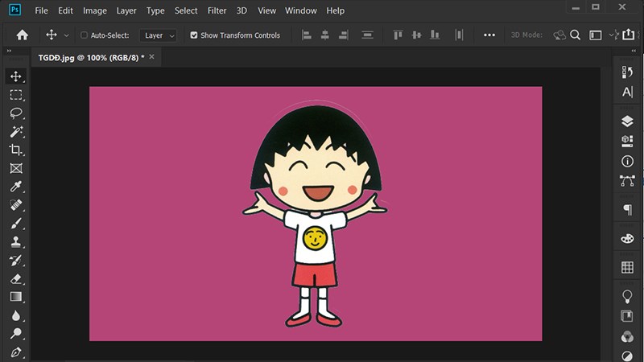Select the Magic Wand tool
The height and width of the screenshot is (362, 644).
pos(15,132)
